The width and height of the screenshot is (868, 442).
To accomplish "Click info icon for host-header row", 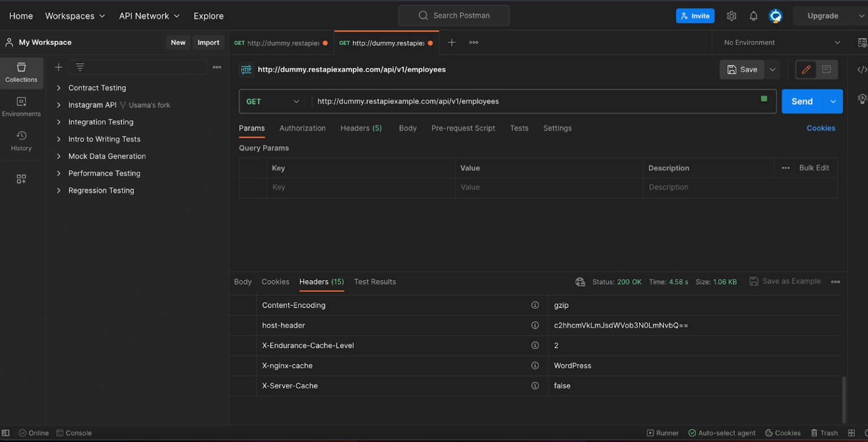I will tap(535, 325).
